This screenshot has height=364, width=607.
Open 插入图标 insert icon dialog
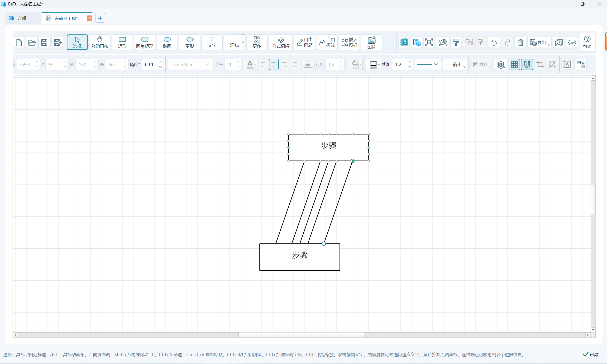pos(349,43)
